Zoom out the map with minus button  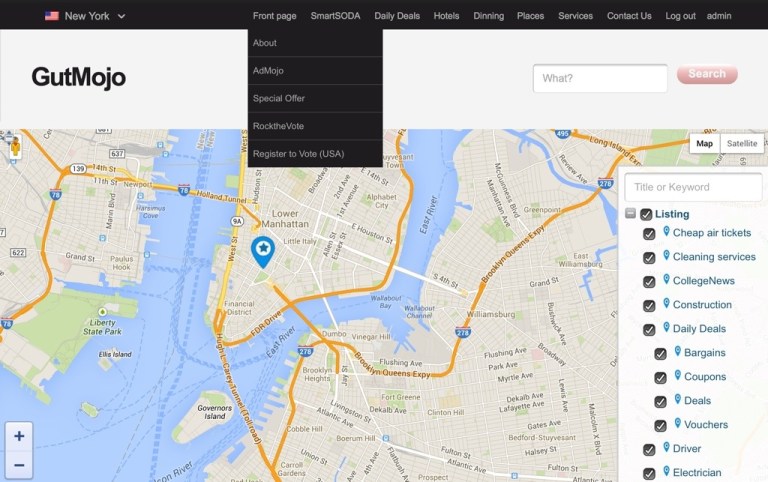pyautogui.click(x=19, y=465)
